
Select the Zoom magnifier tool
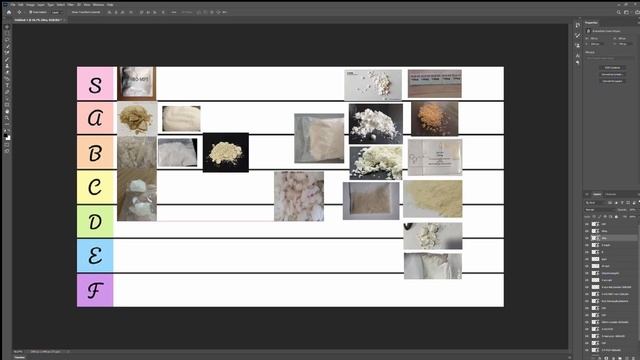[x=7, y=118]
